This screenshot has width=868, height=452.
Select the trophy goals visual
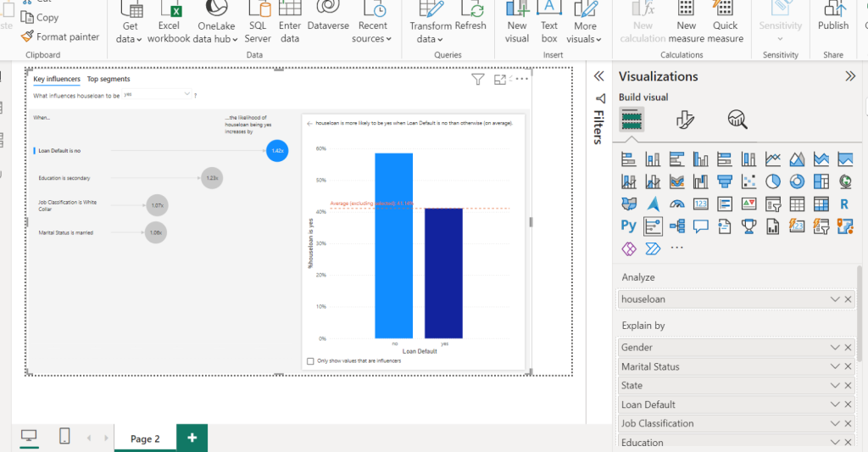point(748,226)
